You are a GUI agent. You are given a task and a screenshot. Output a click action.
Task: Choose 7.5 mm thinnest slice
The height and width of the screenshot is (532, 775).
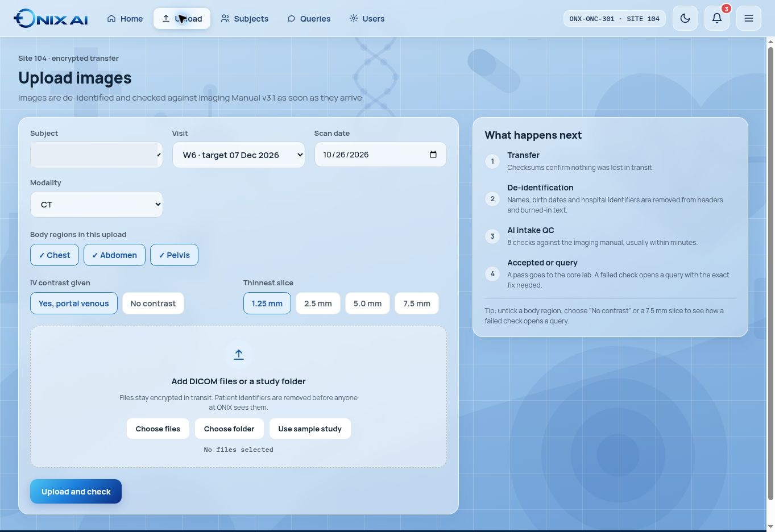click(x=417, y=304)
